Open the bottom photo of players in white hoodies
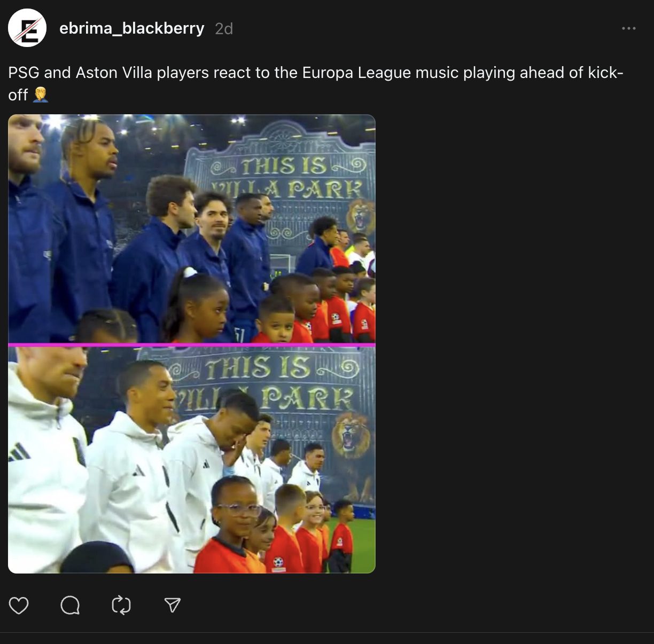 point(192,460)
